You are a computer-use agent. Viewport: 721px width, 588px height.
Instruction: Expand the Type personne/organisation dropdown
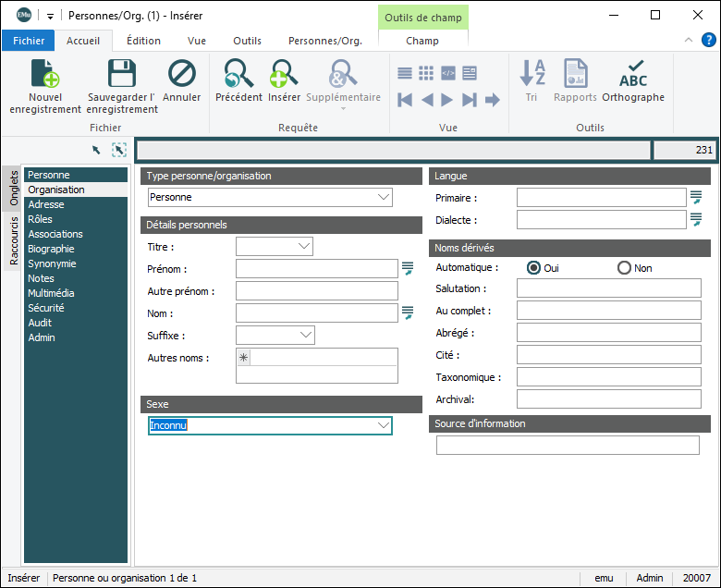coord(384,197)
